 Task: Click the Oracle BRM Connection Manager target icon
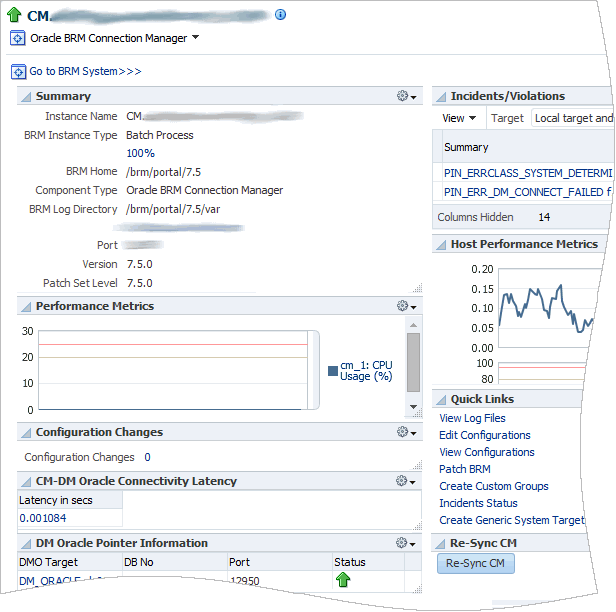click(17, 38)
